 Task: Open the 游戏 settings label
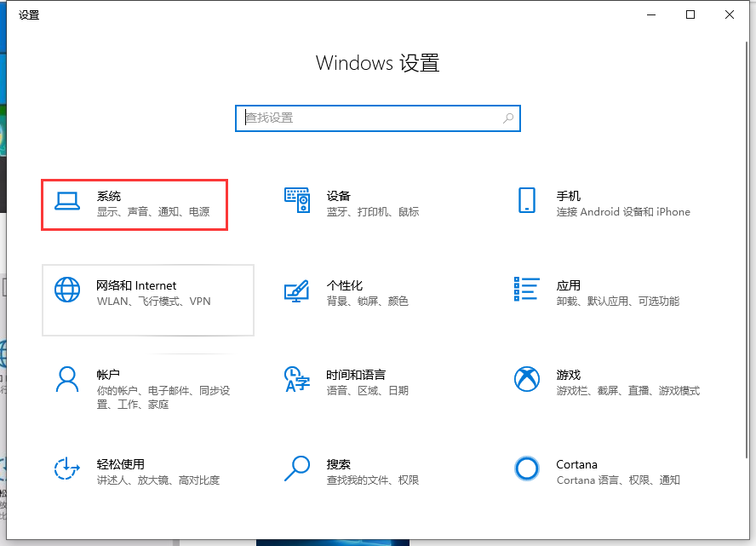[x=568, y=375]
